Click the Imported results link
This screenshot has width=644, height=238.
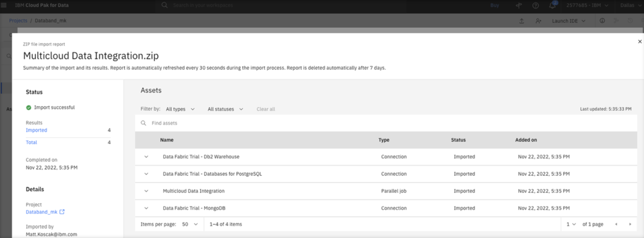pyautogui.click(x=36, y=130)
